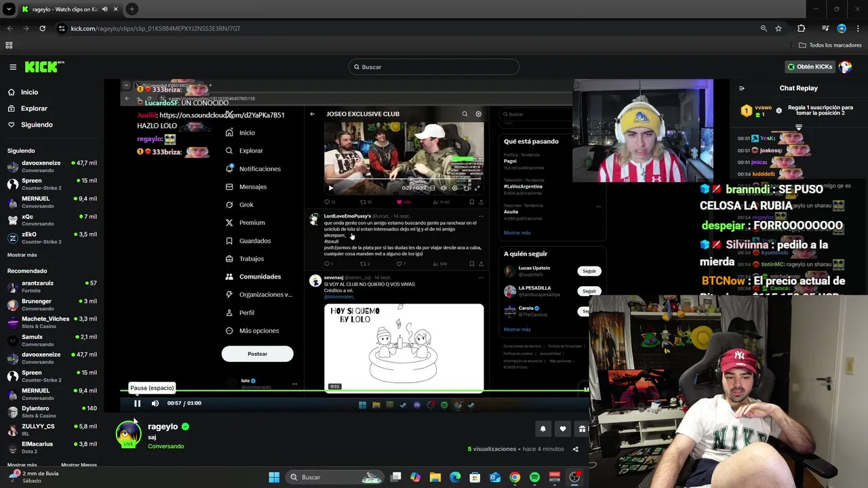Reload the page with the refresh icon
The height and width of the screenshot is (488, 868).
42,28
